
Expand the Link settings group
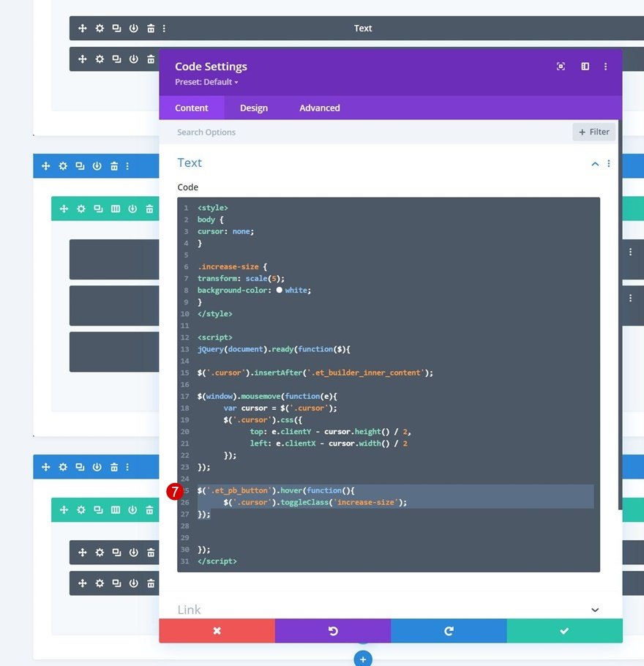click(595, 610)
